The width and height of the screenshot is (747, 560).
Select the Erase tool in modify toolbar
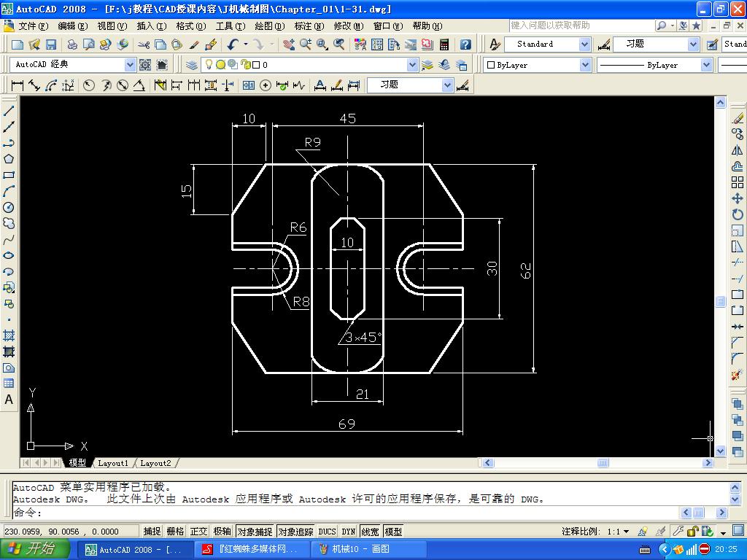(x=738, y=119)
